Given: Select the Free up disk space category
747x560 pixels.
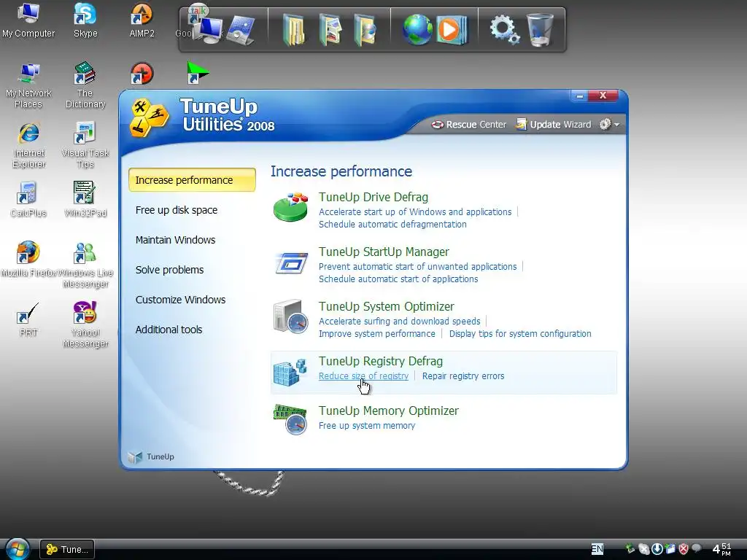Looking at the screenshot, I should [177, 210].
